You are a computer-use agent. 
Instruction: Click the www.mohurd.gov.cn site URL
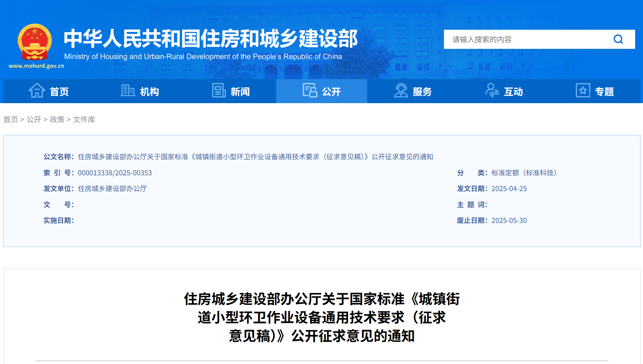[36, 66]
